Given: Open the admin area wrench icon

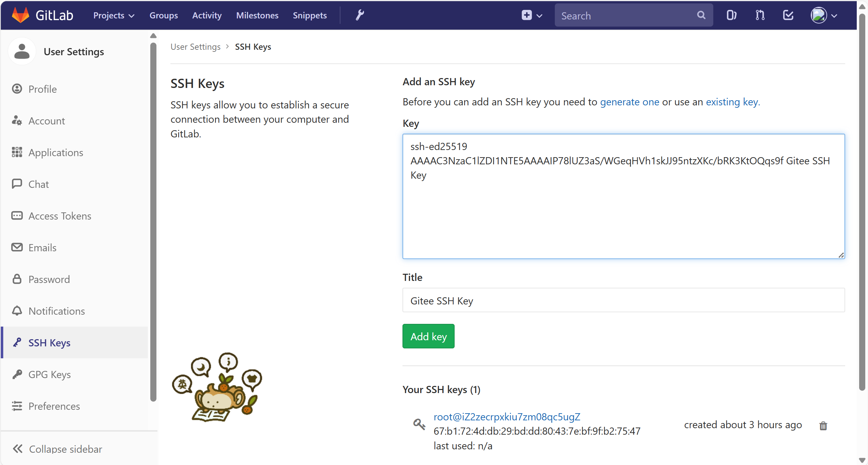Looking at the screenshot, I should coord(360,15).
